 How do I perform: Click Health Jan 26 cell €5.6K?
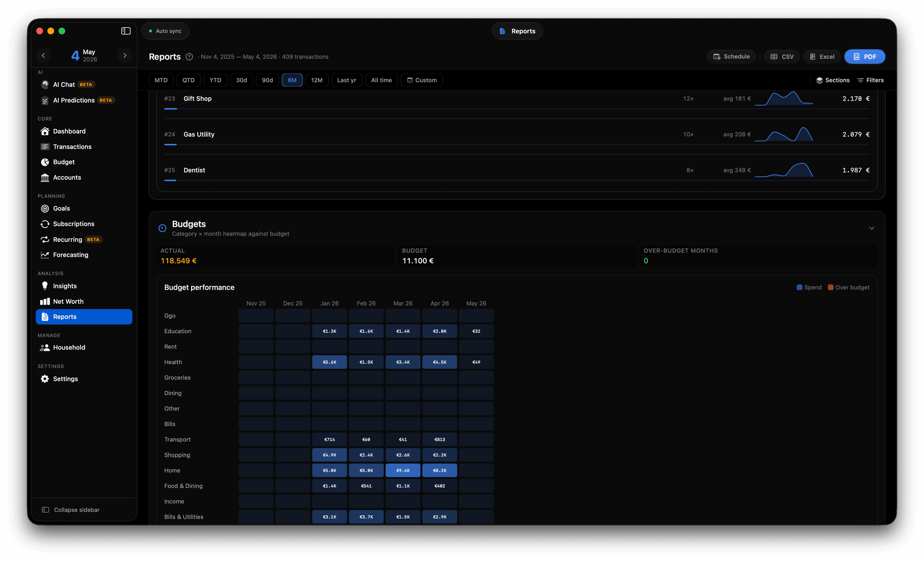pyautogui.click(x=330, y=362)
